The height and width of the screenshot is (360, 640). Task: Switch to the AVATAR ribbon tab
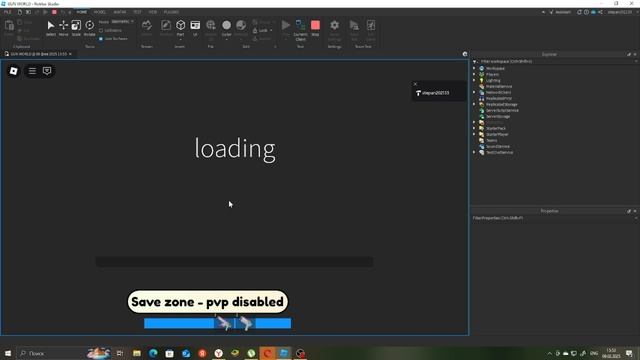click(120, 12)
